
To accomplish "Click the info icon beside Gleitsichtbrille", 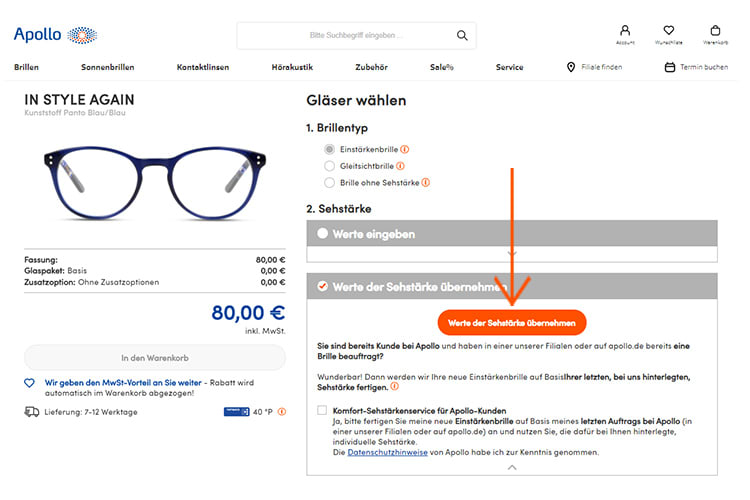I will pyautogui.click(x=400, y=166).
